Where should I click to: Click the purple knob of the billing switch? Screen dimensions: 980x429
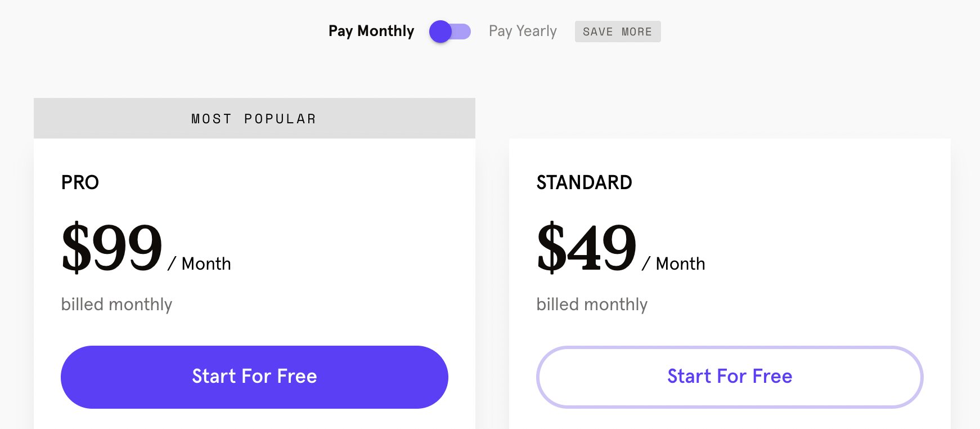440,32
